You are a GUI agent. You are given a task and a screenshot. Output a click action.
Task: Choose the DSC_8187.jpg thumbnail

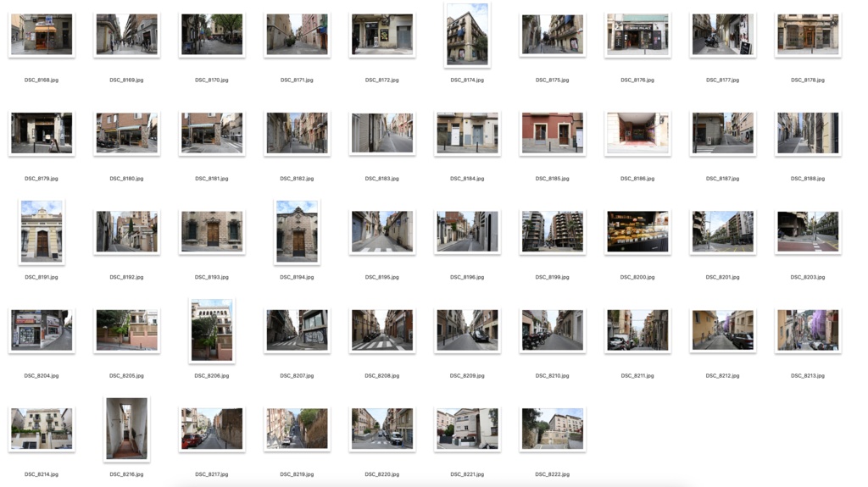(723, 133)
